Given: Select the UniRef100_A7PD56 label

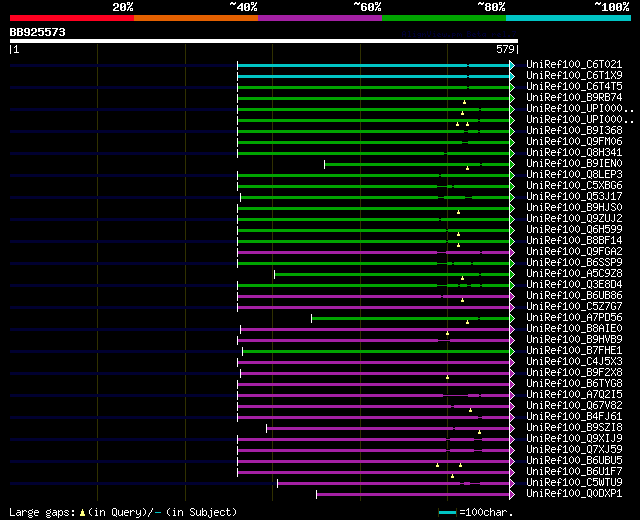Looking at the screenshot, I should [x=574, y=318].
